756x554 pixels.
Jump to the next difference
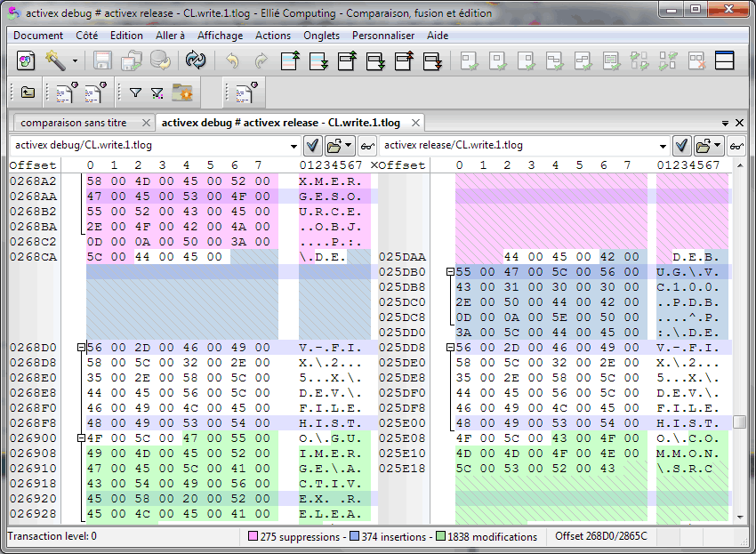tap(318, 61)
